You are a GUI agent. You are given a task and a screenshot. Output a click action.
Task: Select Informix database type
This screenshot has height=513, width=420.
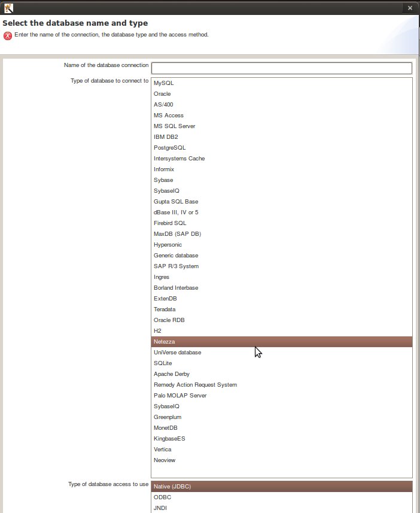tap(282, 169)
